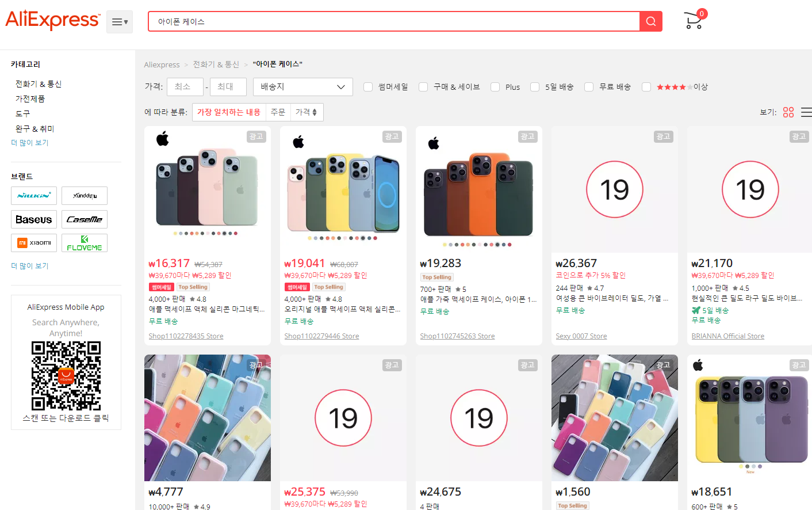The image size is (812, 510).
Task: Visit BRIANNA Official Store link
Action: pyautogui.click(x=728, y=336)
